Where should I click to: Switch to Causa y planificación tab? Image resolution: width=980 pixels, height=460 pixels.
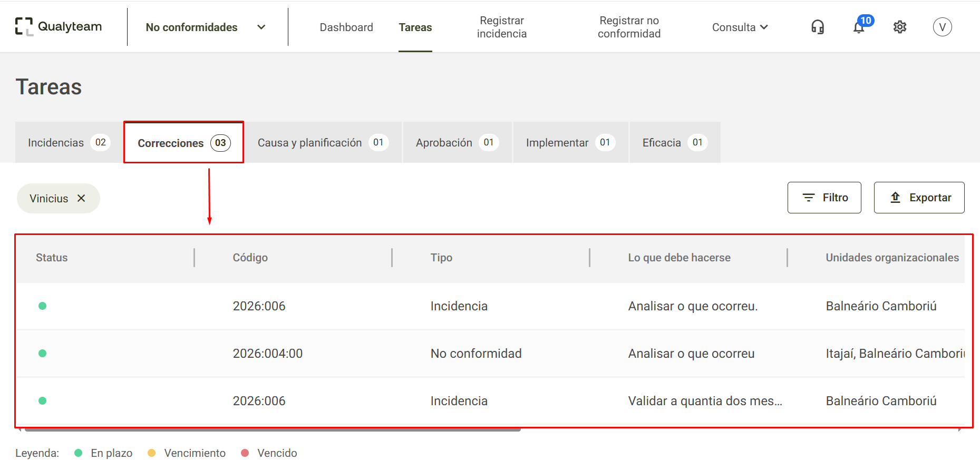tap(323, 142)
